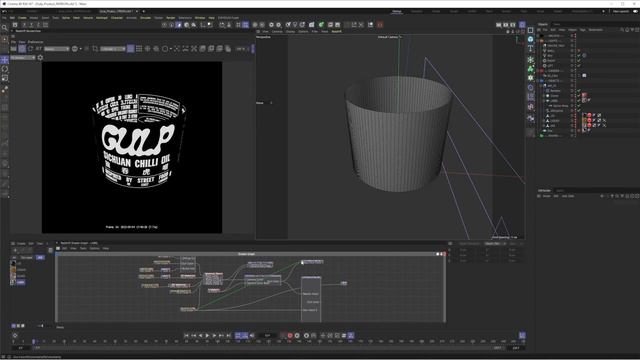Toggle the IPR highlighted button in RenderView

[22, 49]
